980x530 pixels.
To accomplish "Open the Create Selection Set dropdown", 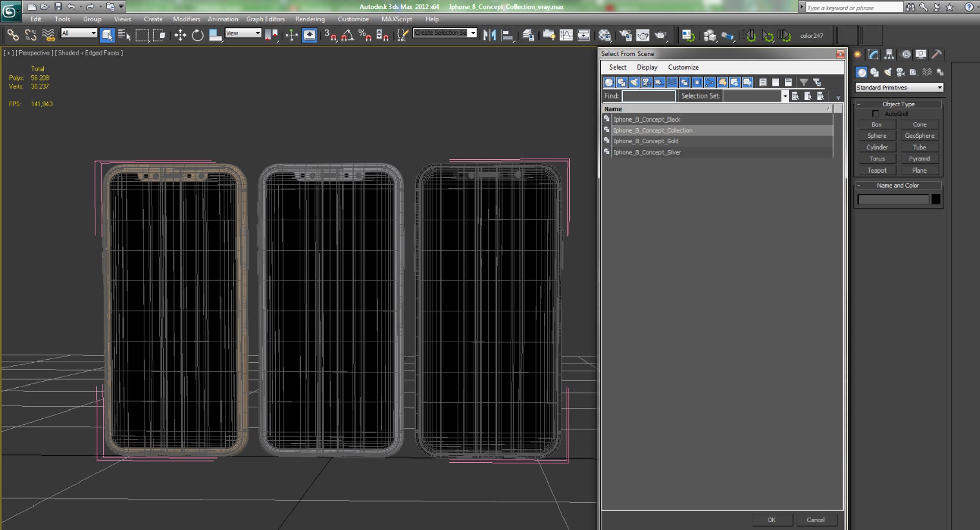I will [x=473, y=33].
